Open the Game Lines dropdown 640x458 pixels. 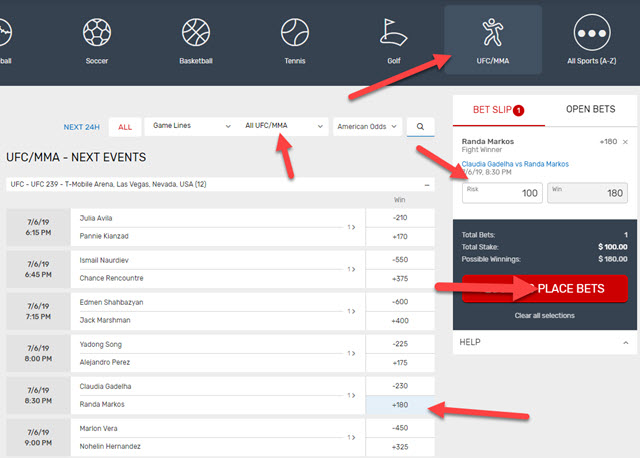(x=189, y=127)
